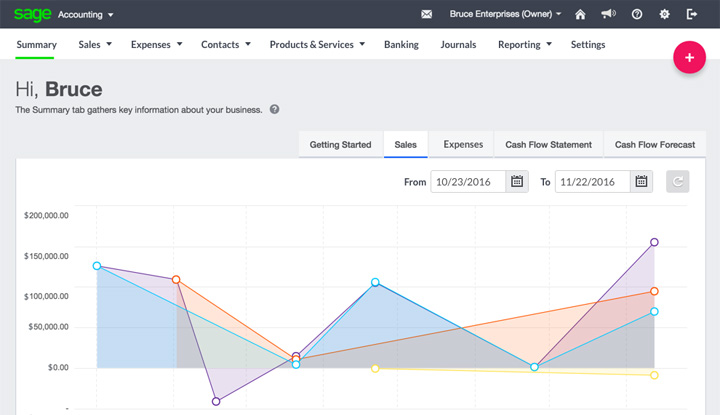Open the help question mark icon in header
This screenshot has height=415, width=720.
point(637,14)
